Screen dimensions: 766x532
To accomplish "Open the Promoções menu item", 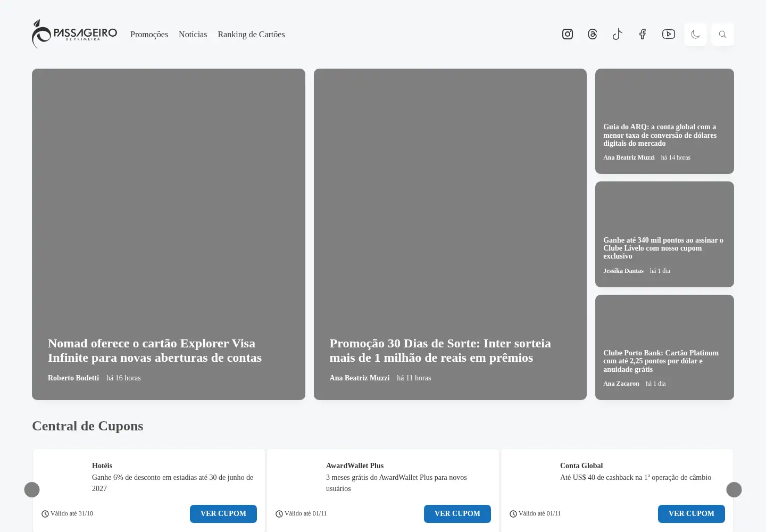I will click(x=149, y=34).
